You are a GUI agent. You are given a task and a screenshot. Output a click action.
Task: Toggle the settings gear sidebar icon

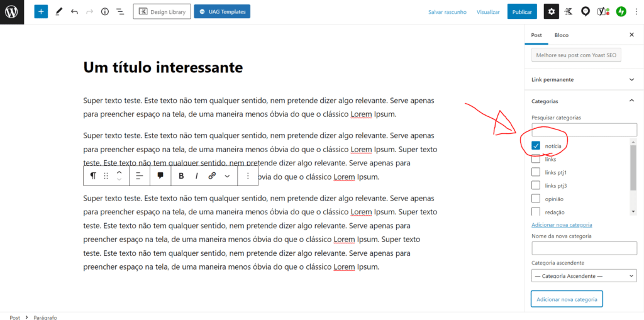551,12
